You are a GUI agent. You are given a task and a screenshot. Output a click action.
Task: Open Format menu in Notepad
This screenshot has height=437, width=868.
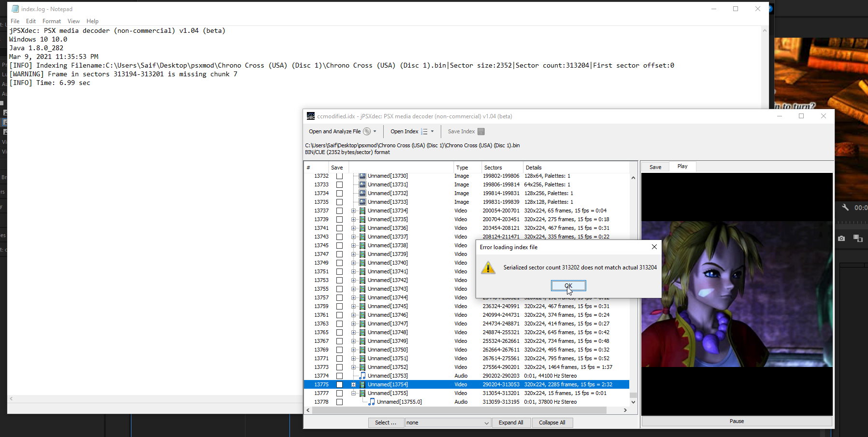coord(52,21)
